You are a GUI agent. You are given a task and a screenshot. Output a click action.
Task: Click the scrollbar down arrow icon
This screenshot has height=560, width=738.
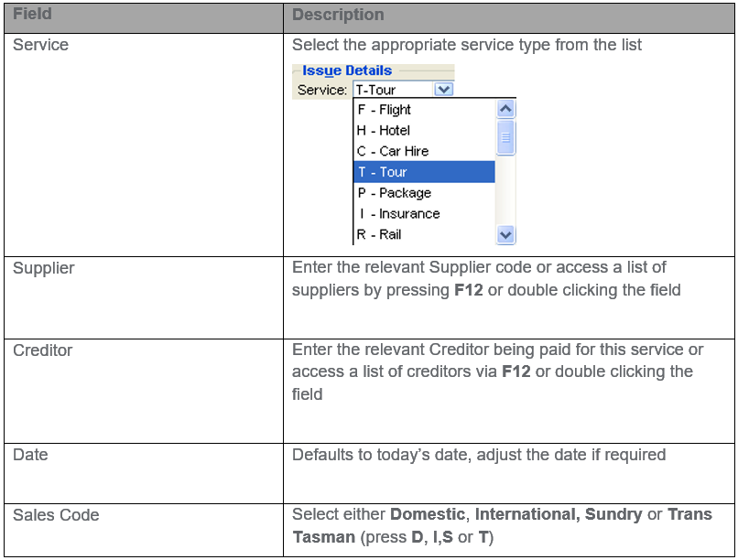click(x=505, y=235)
